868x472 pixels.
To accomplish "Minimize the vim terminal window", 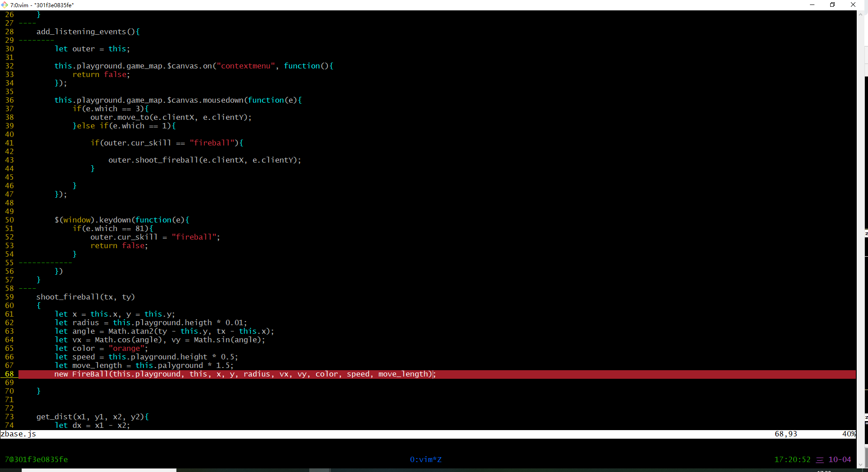I will tap(812, 5).
